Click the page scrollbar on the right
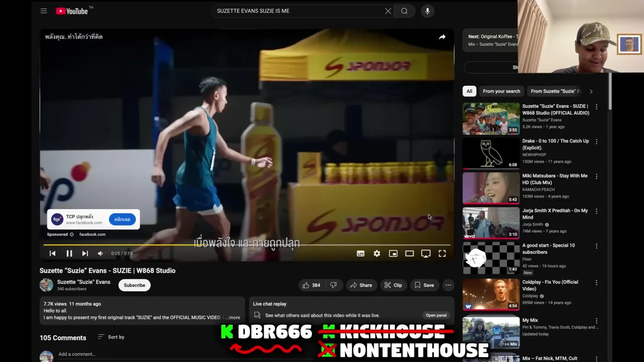Viewport: 644px width, 362px height. [x=610, y=90]
